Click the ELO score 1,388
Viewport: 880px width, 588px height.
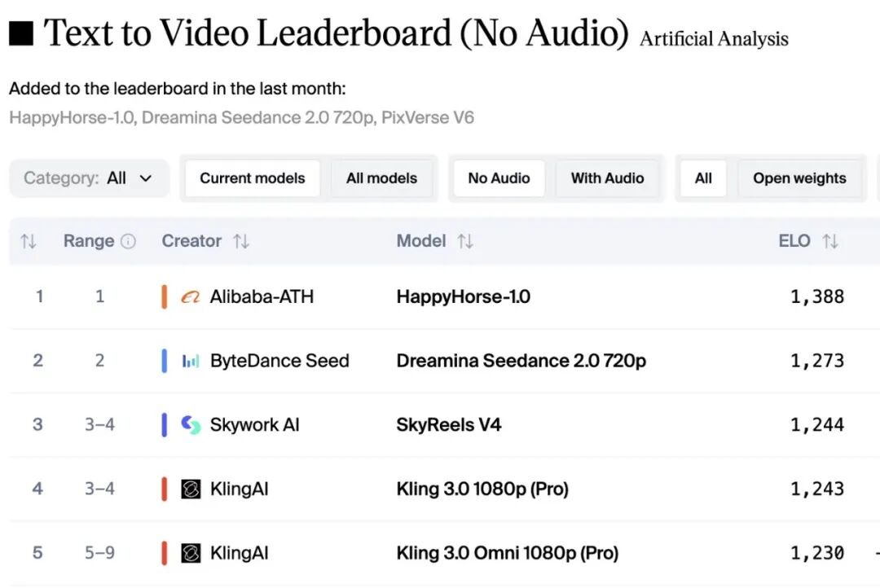(817, 296)
